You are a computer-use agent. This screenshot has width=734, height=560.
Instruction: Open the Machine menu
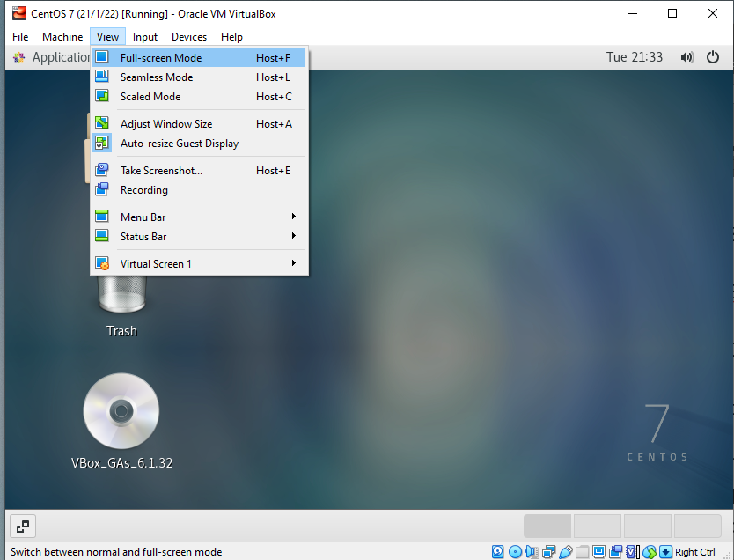coord(62,36)
